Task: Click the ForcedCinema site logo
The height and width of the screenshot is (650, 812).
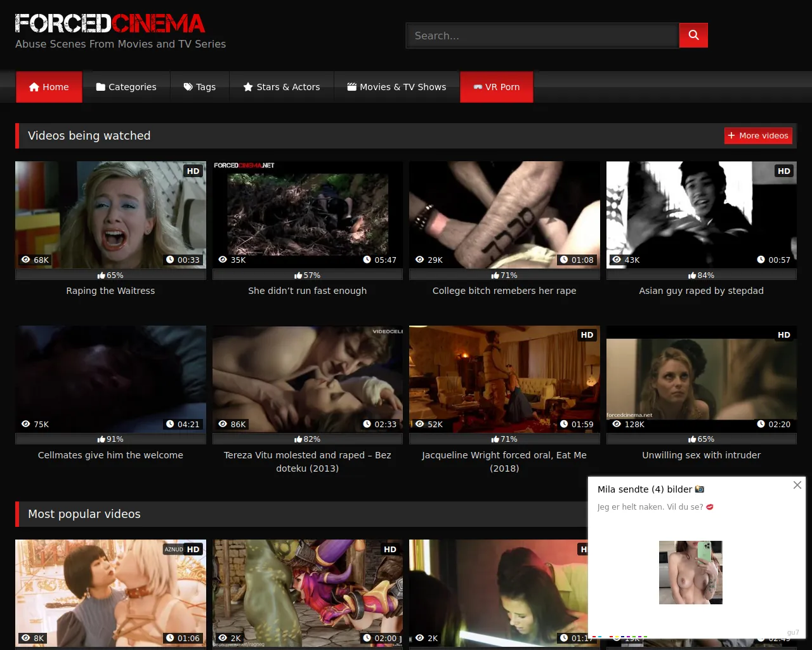Action: [110, 24]
